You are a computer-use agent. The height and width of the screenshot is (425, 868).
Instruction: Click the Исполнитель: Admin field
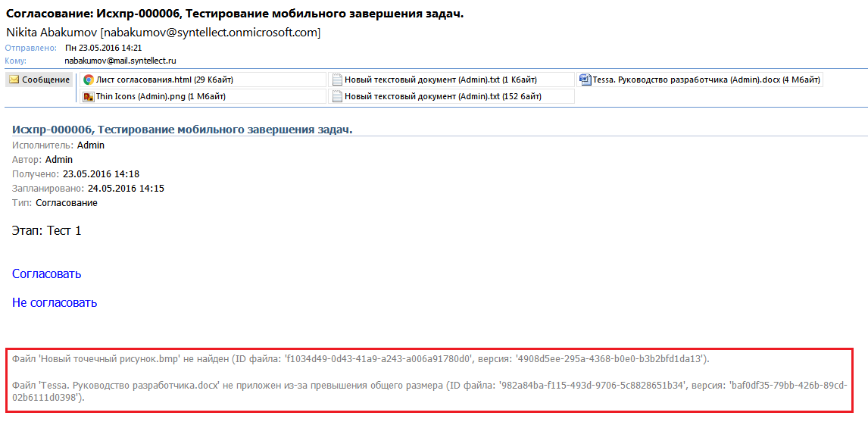pos(58,145)
